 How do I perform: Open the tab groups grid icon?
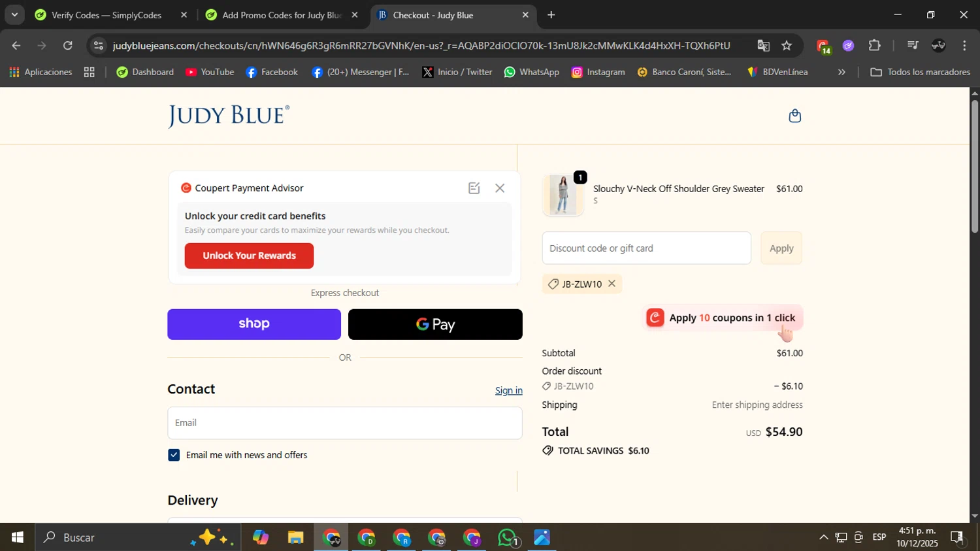(90, 72)
